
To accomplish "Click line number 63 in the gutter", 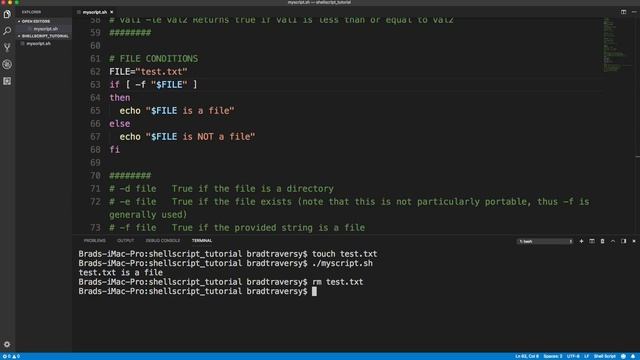I will coord(95,84).
